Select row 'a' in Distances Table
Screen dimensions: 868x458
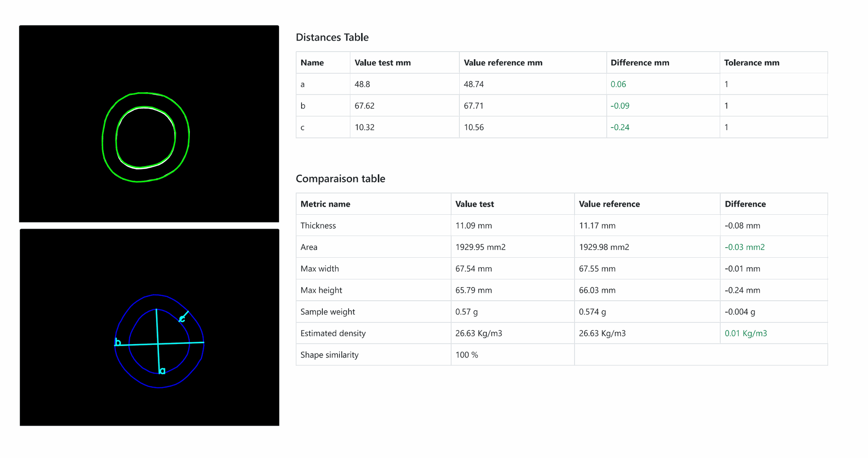tap(562, 84)
